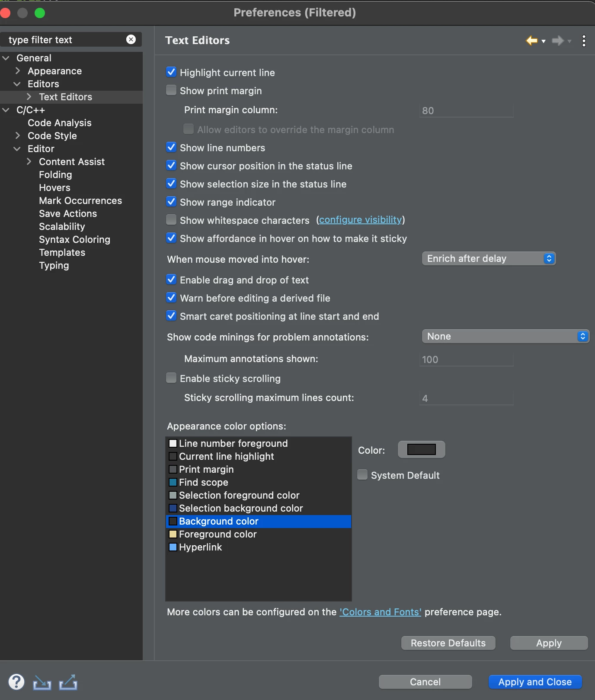Enable Show print margin checkbox
595x700 pixels.
coord(171,90)
